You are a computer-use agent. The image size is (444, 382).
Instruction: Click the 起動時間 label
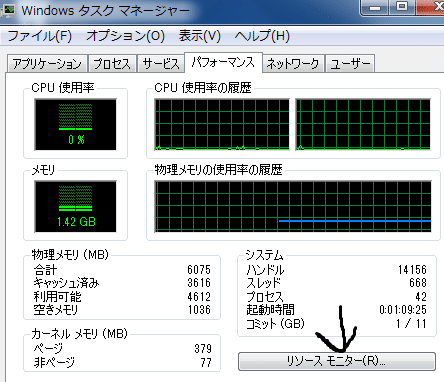click(x=270, y=310)
